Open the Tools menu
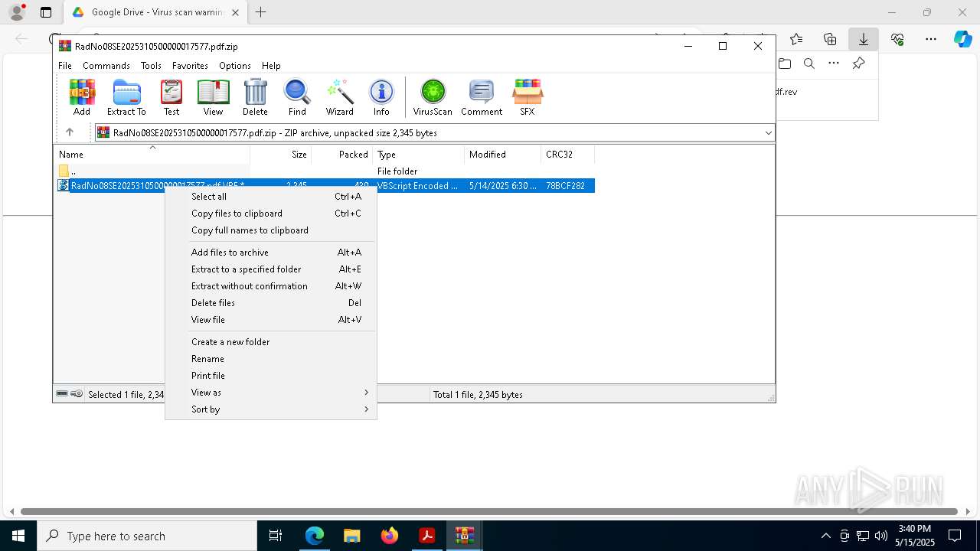 coord(151,66)
